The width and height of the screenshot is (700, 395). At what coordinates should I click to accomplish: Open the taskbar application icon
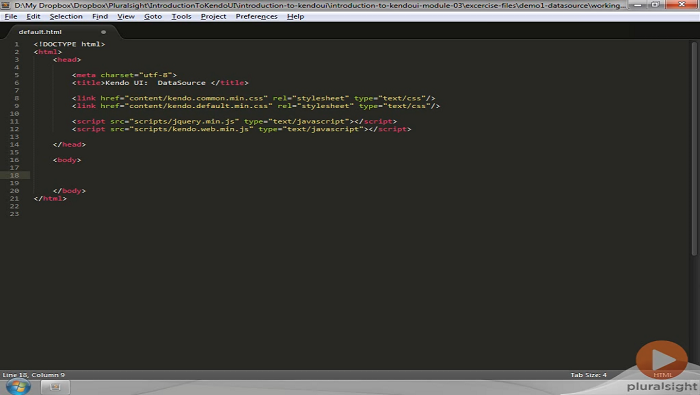point(55,387)
